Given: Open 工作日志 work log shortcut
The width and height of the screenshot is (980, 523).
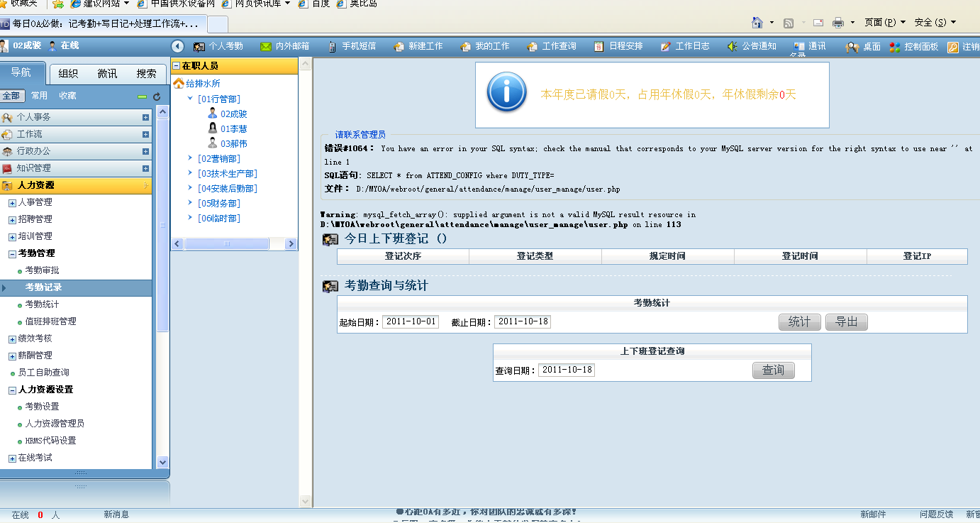Looking at the screenshot, I should [x=684, y=46].
